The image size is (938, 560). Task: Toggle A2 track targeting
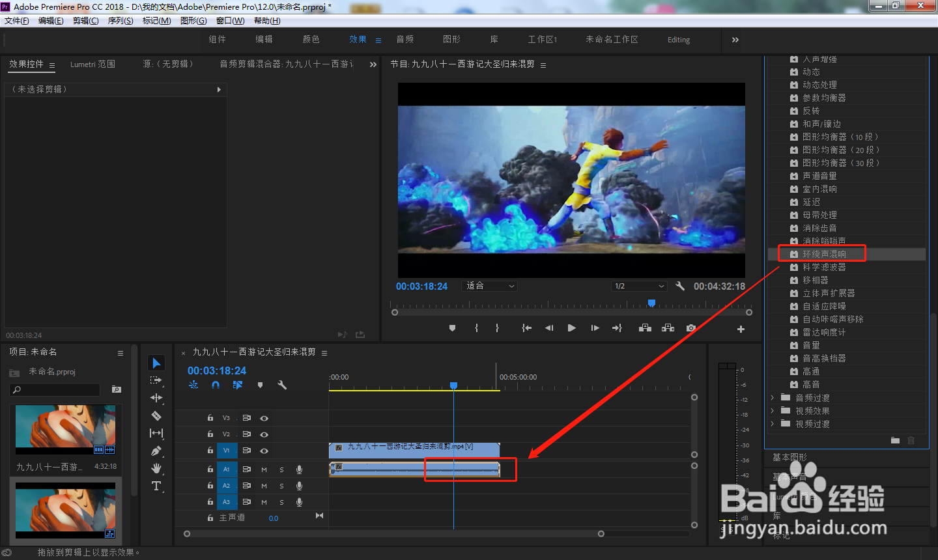tap(227, 486)
